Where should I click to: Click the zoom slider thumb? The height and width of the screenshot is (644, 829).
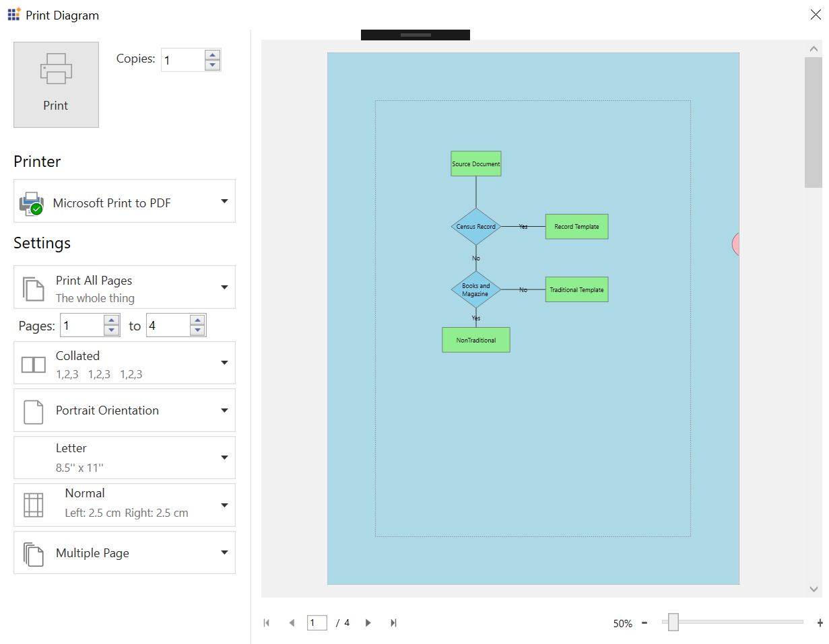[x=673, y=622]
